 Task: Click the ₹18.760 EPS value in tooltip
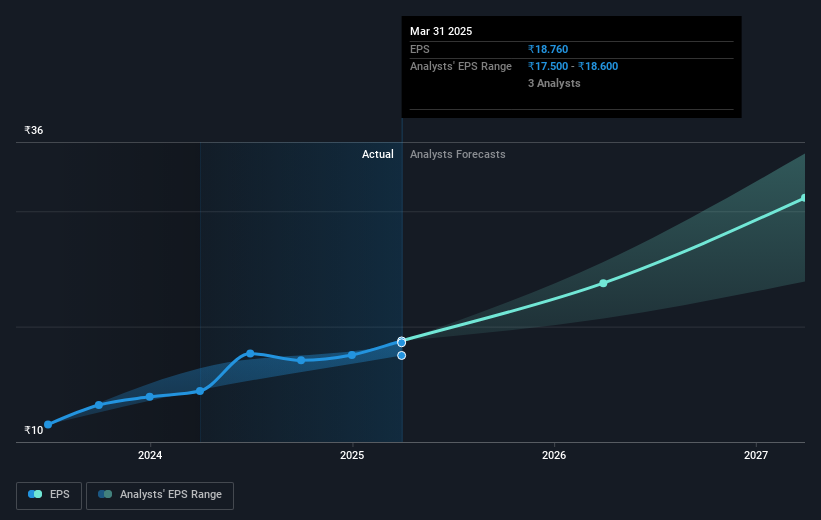pos(548,49)
